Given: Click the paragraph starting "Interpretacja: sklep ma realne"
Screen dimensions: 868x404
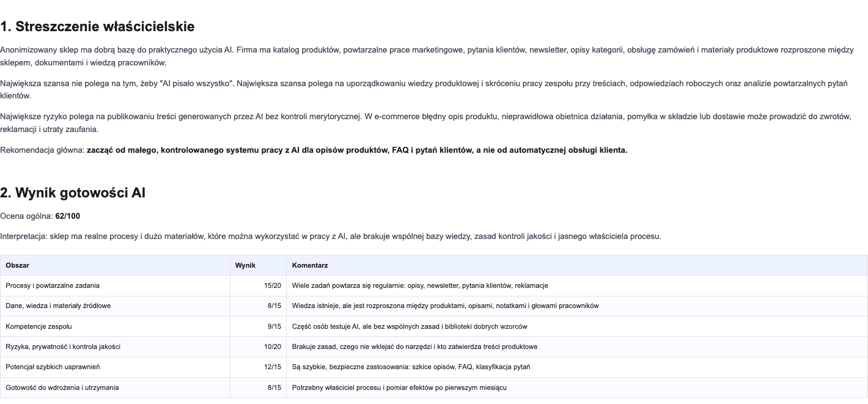Looking at the screenshot, I should 331,236.
